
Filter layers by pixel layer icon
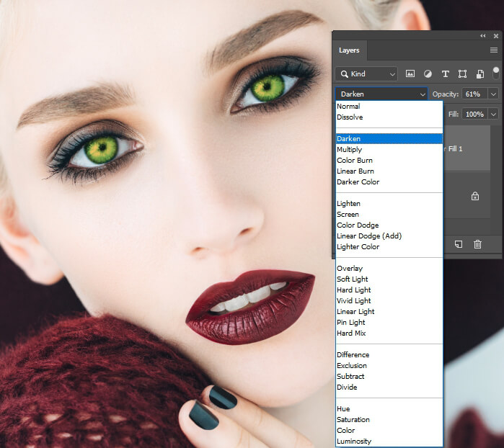tap(410, 74)
